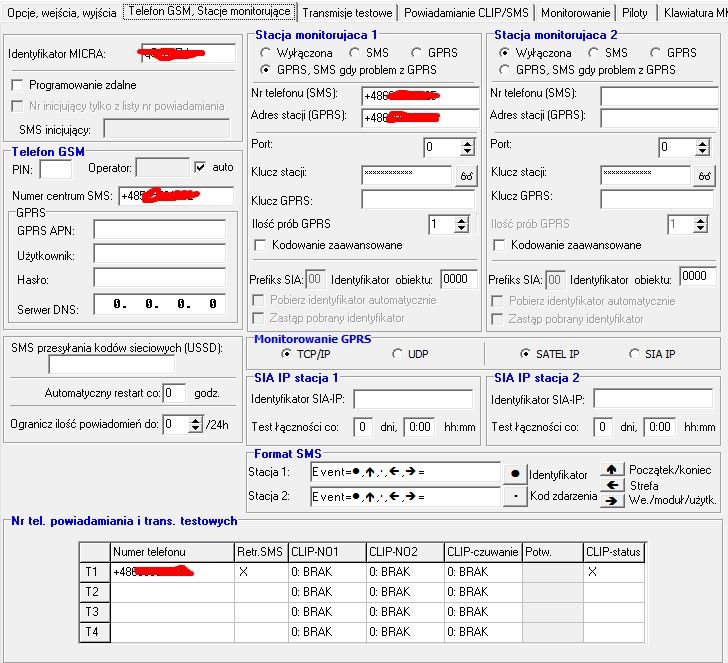Decrease the Port value for Stacja 1

click(x=468, y=151)
